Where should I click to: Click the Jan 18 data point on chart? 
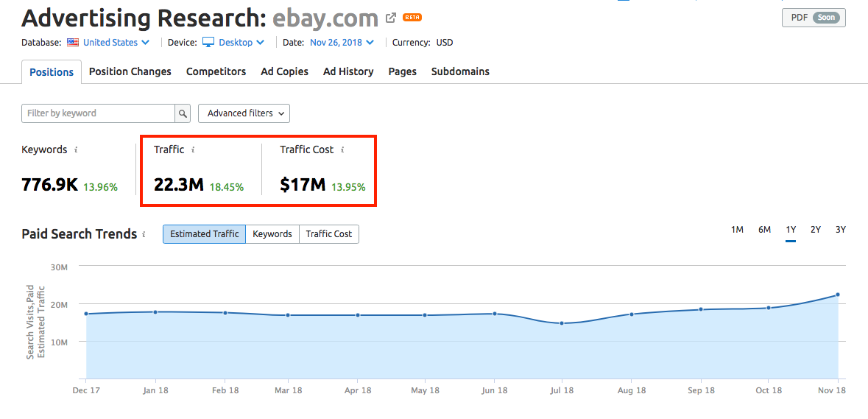pos(155,312)
